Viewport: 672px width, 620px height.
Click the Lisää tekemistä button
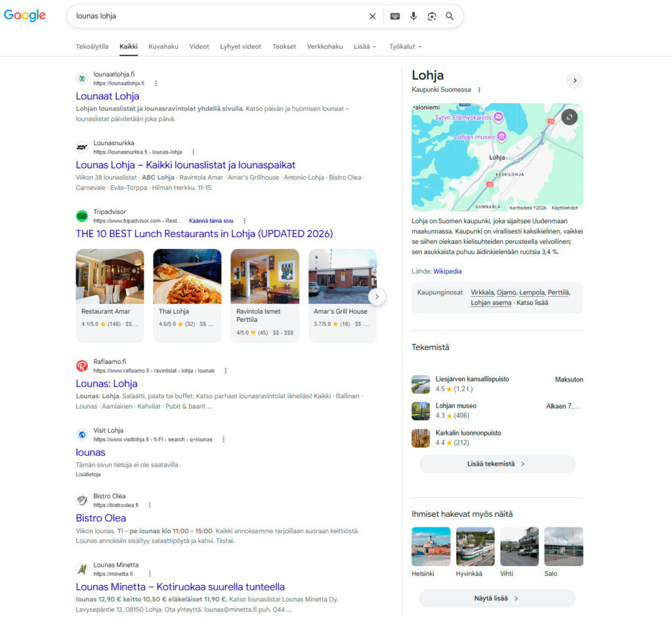click(x=497, y=464)
